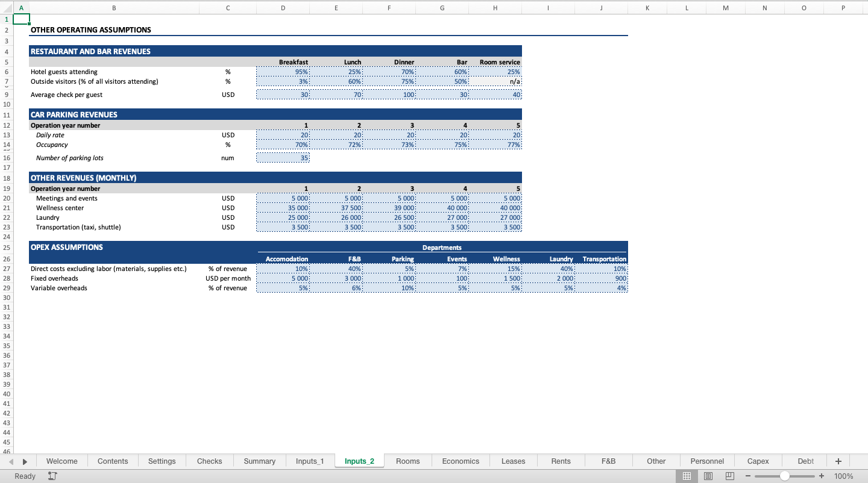Viewport: 868px width, 483px height.
Task: Open Page Layout view
Action: 708,476
